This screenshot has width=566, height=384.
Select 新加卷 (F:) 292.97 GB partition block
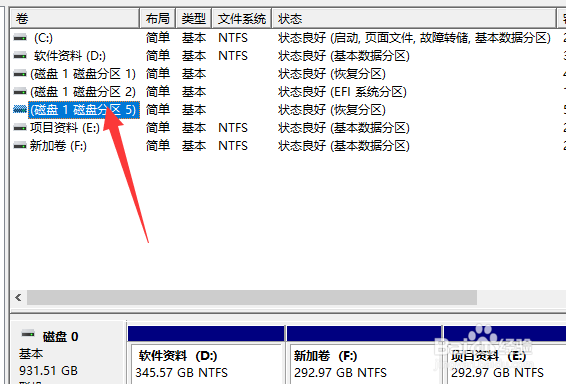click(364, 355)
